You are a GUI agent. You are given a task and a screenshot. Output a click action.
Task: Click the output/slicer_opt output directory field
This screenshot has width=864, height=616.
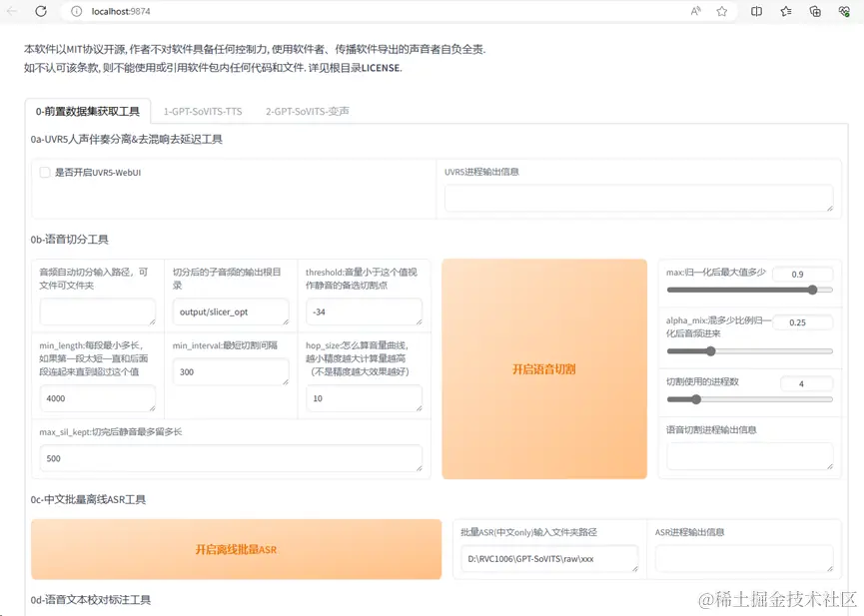[231, 311]
